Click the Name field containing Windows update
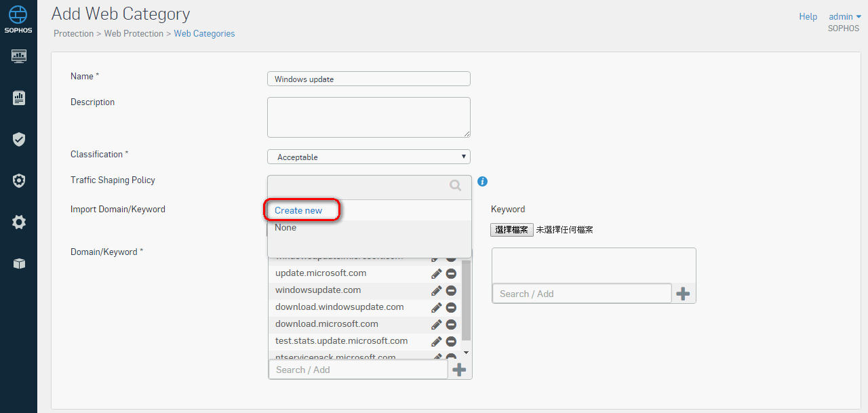Image resolution: width=868 pixels, height=413 pixels. pos(369,79)
